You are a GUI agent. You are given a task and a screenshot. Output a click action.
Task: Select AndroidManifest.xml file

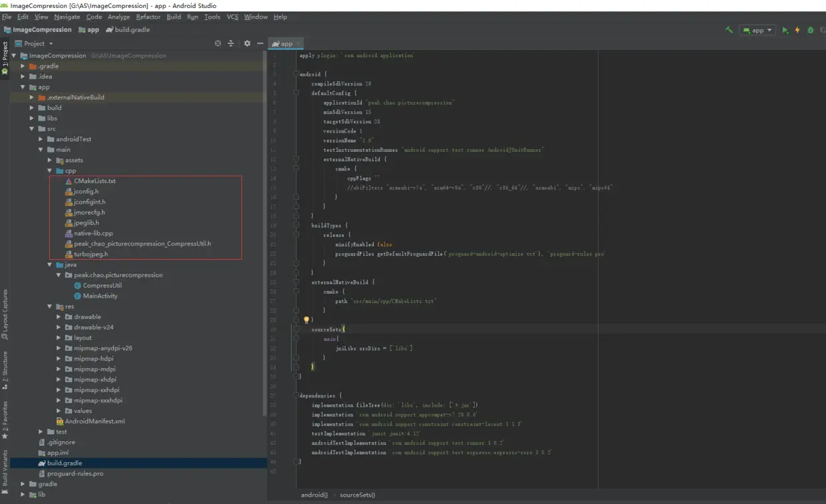coord(90,421)
